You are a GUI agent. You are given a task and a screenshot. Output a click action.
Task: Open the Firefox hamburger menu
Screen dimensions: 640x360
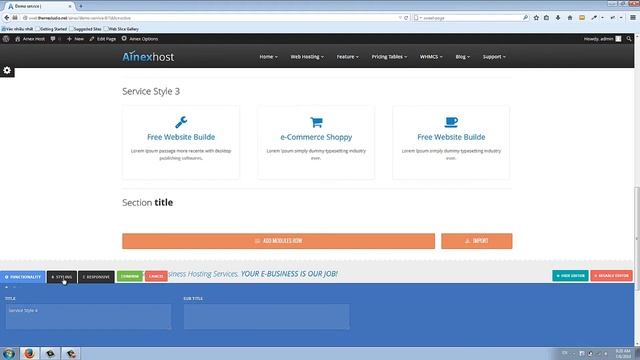[633, 18]
